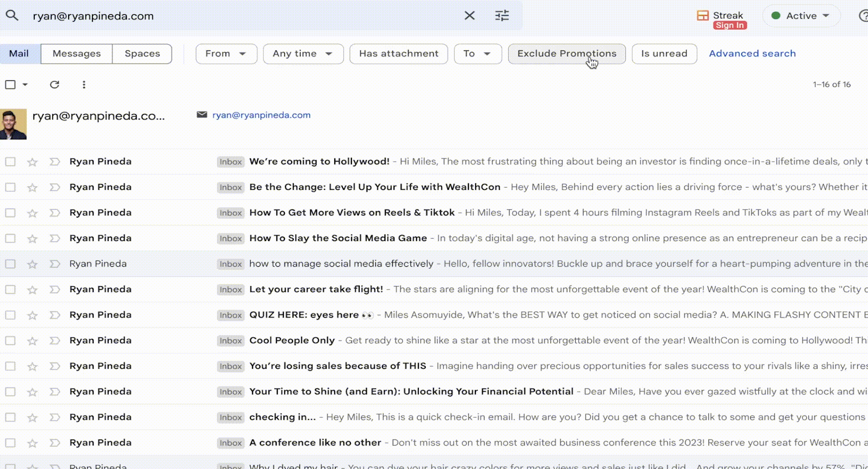Star the "We're coming to Hollywood!" email
This screenshot has height=469, width=868.
(x=32, y=162)
